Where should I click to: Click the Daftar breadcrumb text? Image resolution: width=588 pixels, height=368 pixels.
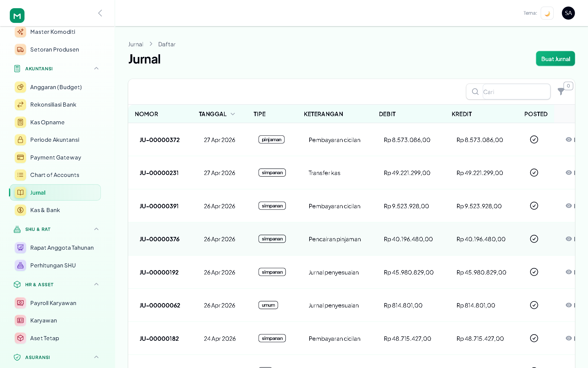point(167,44)
